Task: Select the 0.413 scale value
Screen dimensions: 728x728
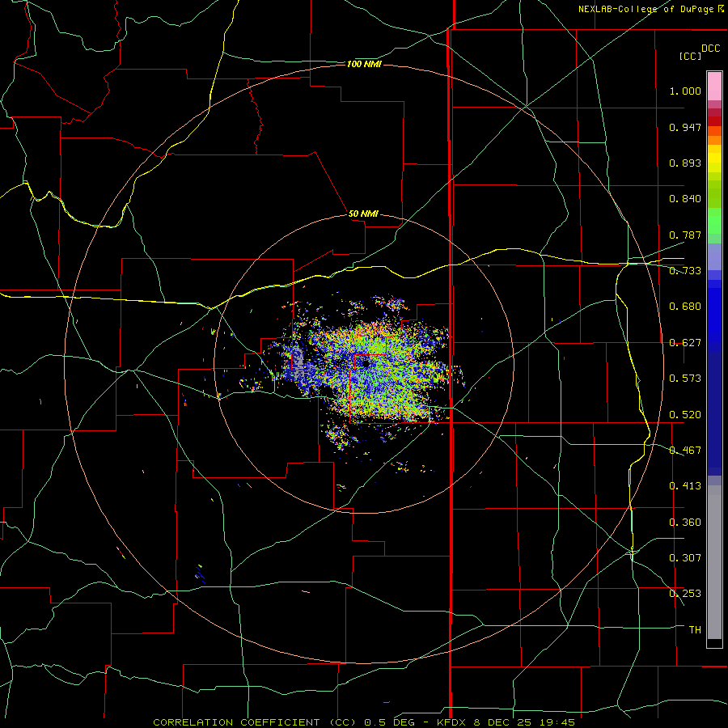Action: tap(685, 486)
